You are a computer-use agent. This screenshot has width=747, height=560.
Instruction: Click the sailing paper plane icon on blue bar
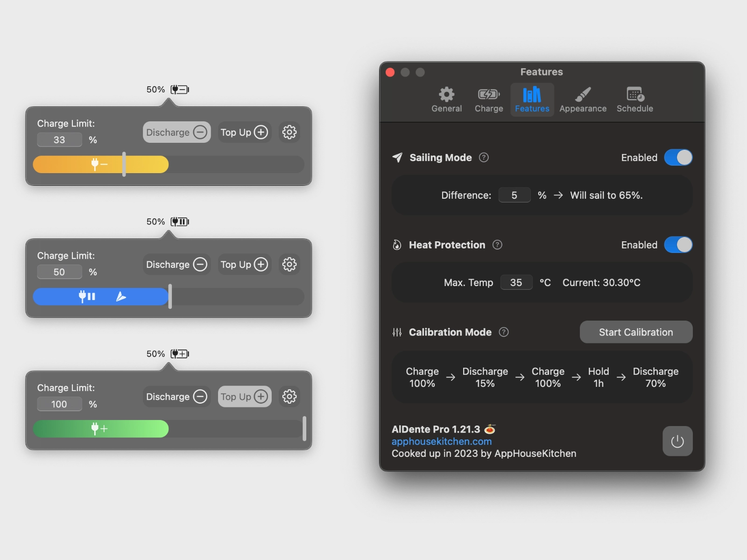(121, 296)
